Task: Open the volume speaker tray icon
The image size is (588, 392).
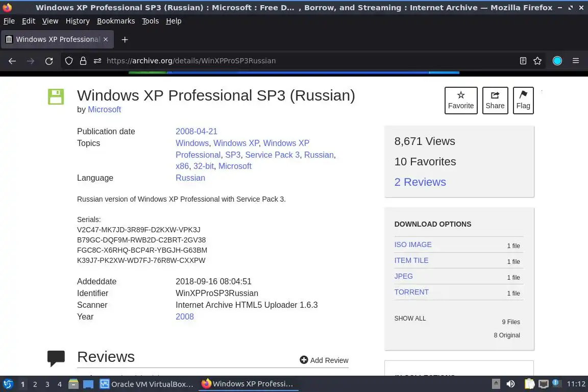Action: click(x=510, y=384)
